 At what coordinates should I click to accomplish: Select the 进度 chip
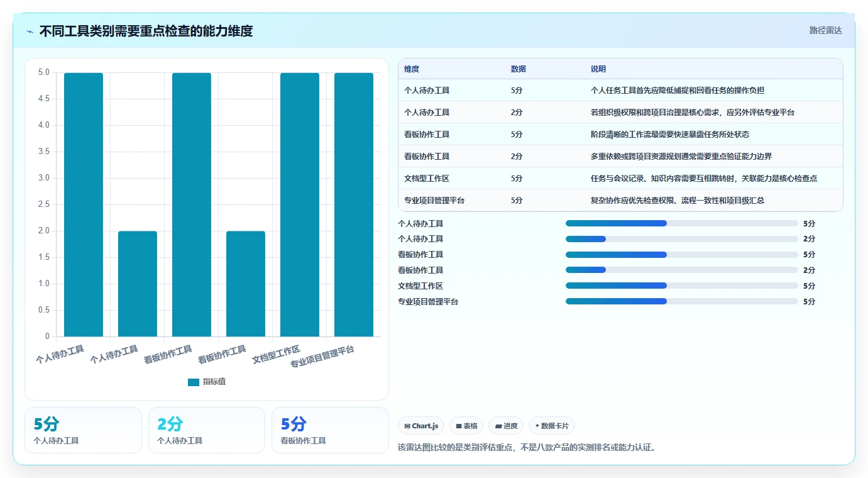point(506,426)
